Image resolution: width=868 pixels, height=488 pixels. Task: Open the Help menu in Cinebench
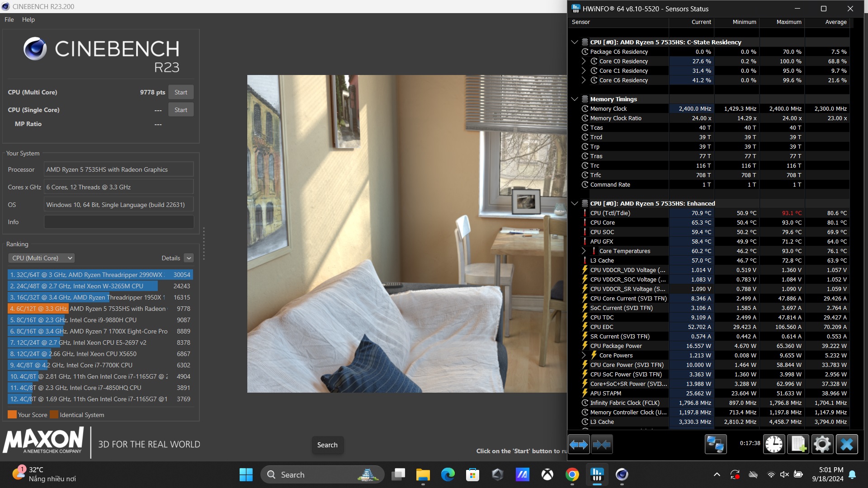pyautogui.click(x=28, y=19)
